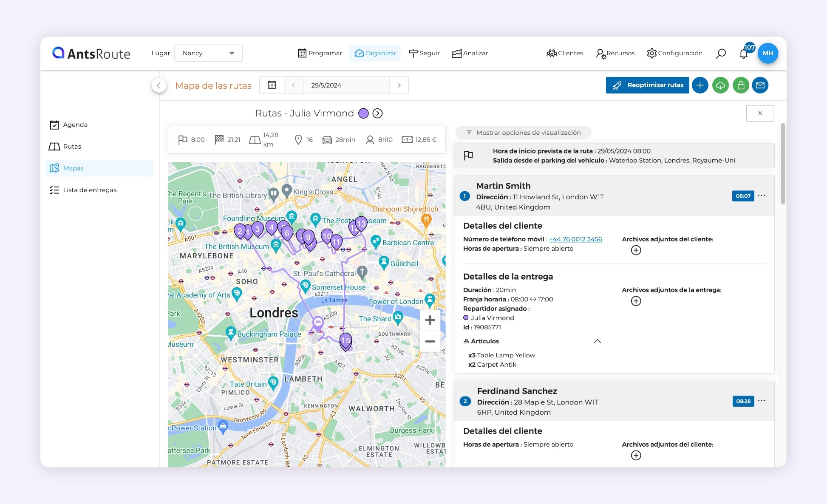827x504 pixels.
Task: Click the cloud import icon
Action: pyautogui.click(x=720, y=85)
